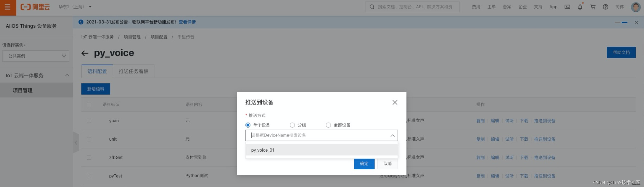Open the App top menu
The image size is (644, 187).
coord(553,7)
